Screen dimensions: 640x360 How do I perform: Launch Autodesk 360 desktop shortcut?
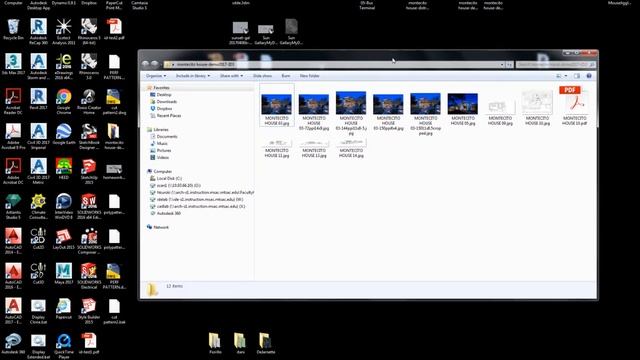[13, 343]
